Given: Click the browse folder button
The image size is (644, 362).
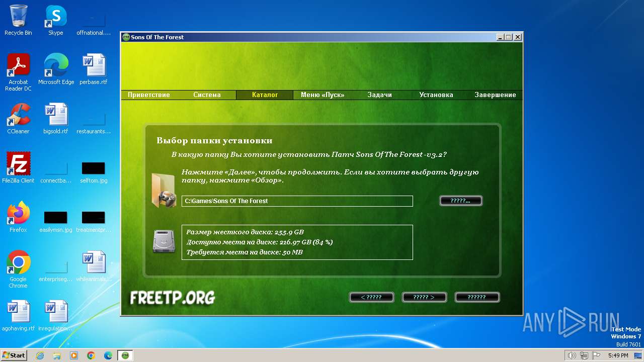Looking at the screenshot, I should (461, 201).
